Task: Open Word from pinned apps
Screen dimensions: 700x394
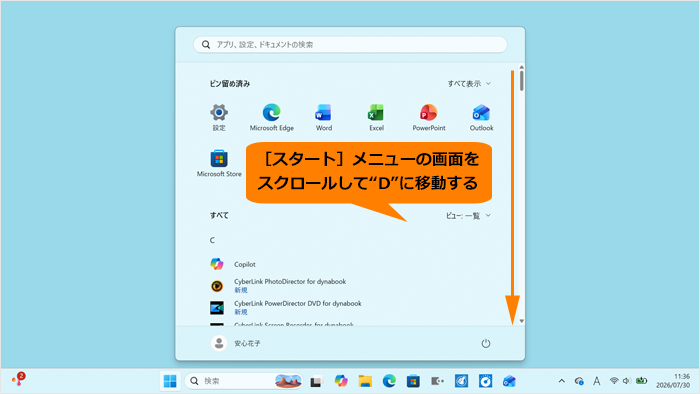Action: click(324, 117)
